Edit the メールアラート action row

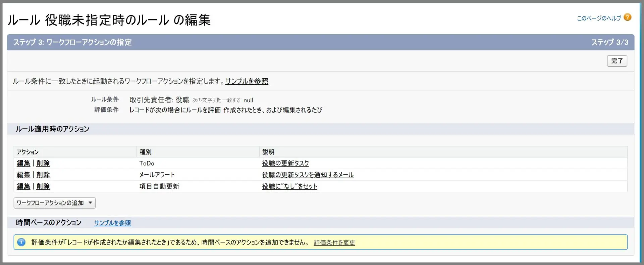pyautogui.click(x=23, y=175)
